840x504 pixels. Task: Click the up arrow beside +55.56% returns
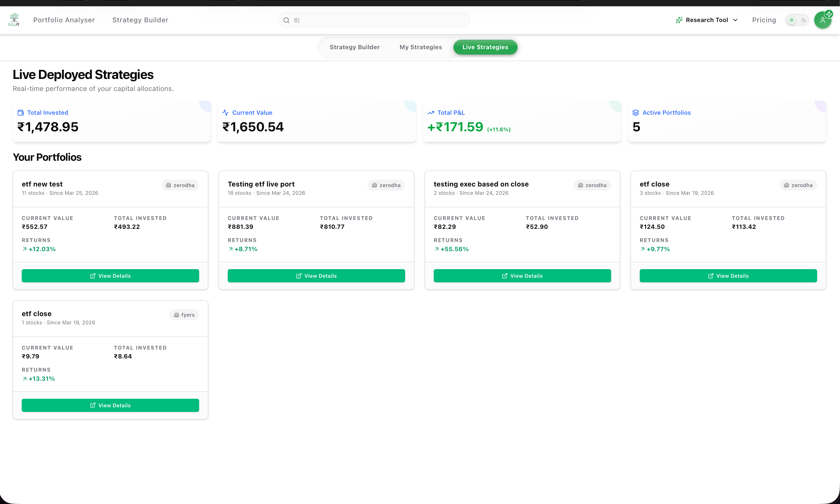pyautogui.click(x=437, y=249)
